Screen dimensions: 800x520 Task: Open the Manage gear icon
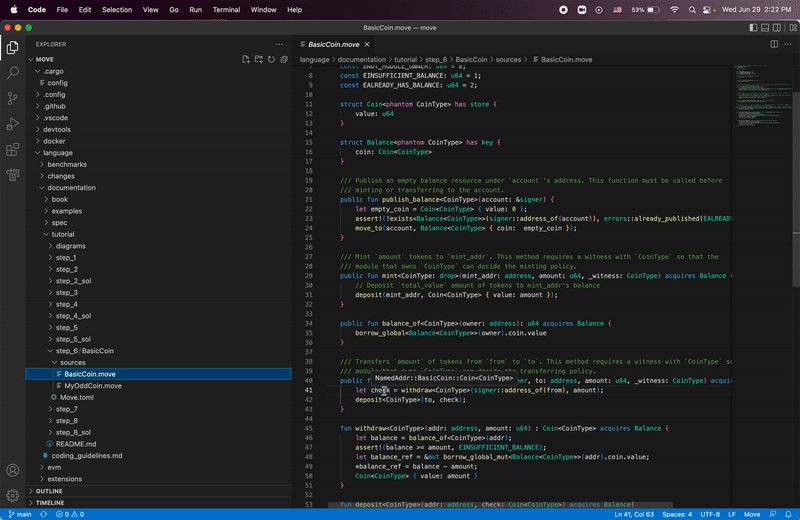[x=13, y=495]
